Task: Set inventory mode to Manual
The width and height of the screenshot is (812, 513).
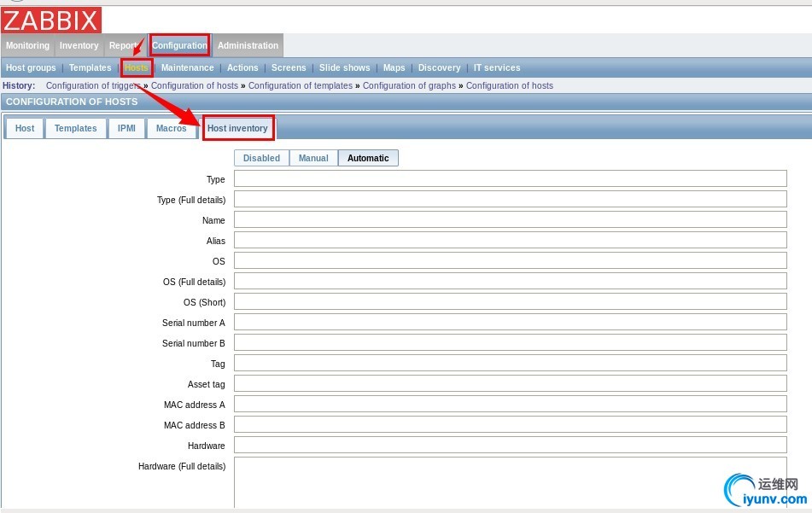Action: click(313, 158)
